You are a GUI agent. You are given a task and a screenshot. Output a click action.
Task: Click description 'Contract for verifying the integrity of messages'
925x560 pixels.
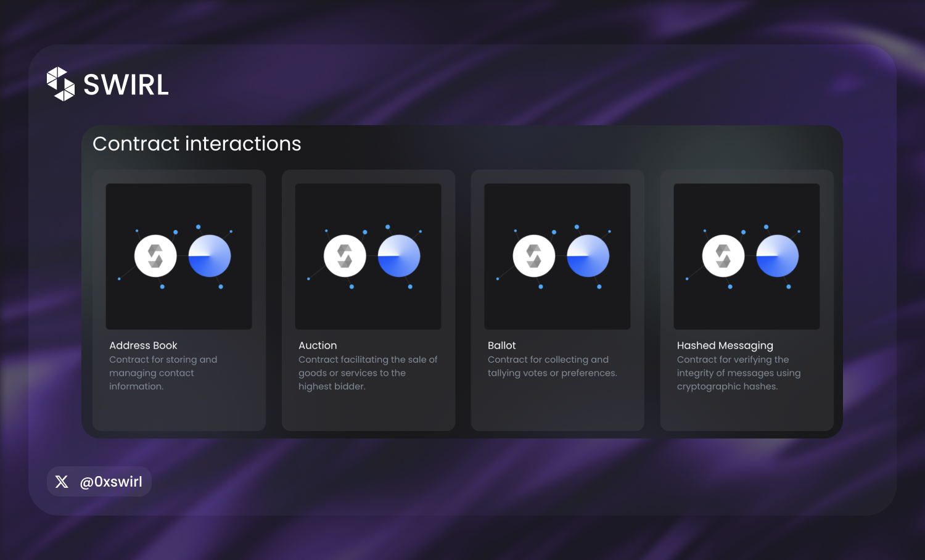(739, 373)
